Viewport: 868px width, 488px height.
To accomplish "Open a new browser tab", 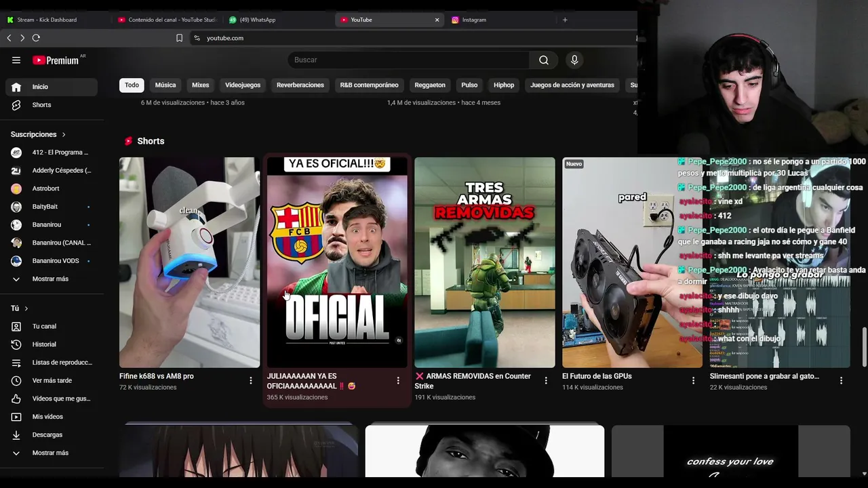I will (x=565, y=20).
